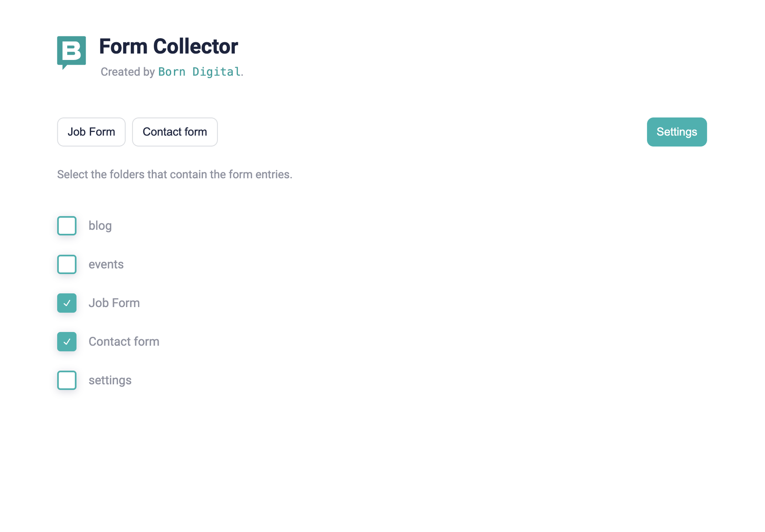Screen dimensions: 765x532
Task: Click the Born Digital speech bubble logo
Action: (72, 53)
